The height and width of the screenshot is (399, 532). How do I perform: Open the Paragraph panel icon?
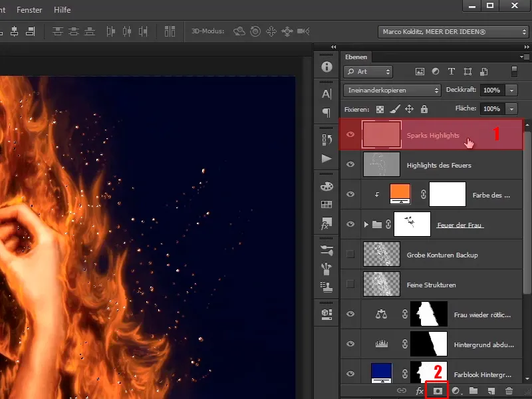(327, 112)
